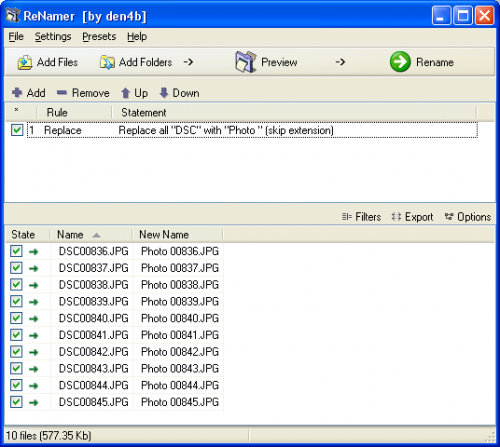Close the ReNamer window

click(485, 15)
